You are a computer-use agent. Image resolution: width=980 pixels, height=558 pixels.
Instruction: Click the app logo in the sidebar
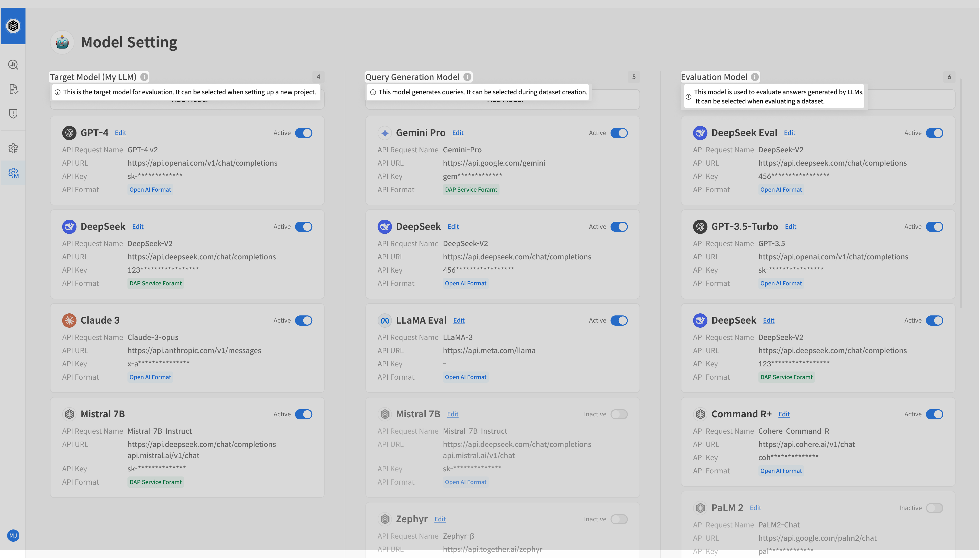click(x=13, y=26)
